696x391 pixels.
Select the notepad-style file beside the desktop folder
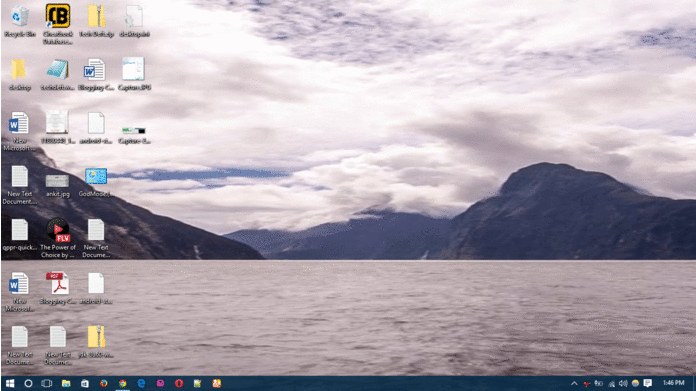[x=58, y=70]
